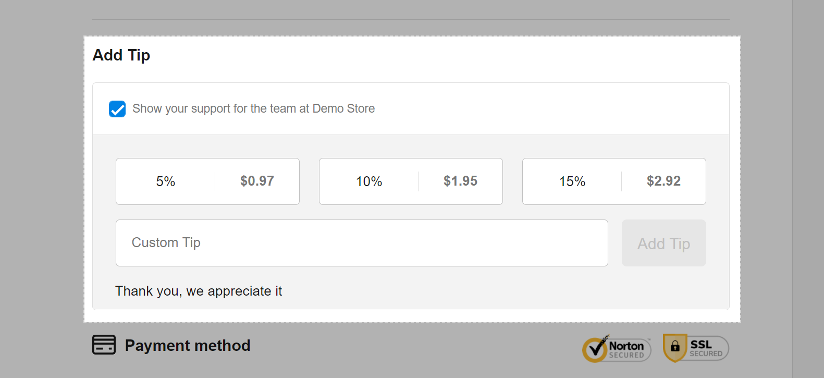Image resolution: width=824 pixels, height=379 pixels.
Task: Click the padlock icon in SSL shield
Action: coord(675,347)
